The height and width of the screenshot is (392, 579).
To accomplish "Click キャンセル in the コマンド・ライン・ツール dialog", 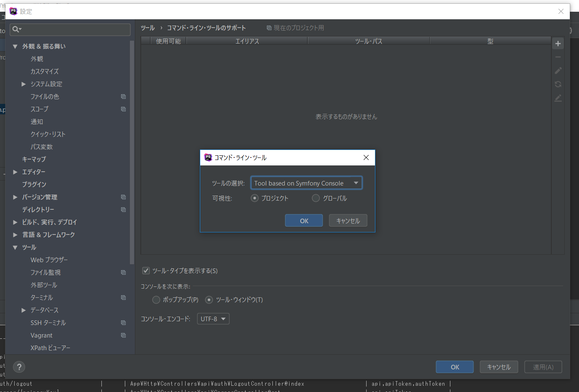I will coord(348,221).
